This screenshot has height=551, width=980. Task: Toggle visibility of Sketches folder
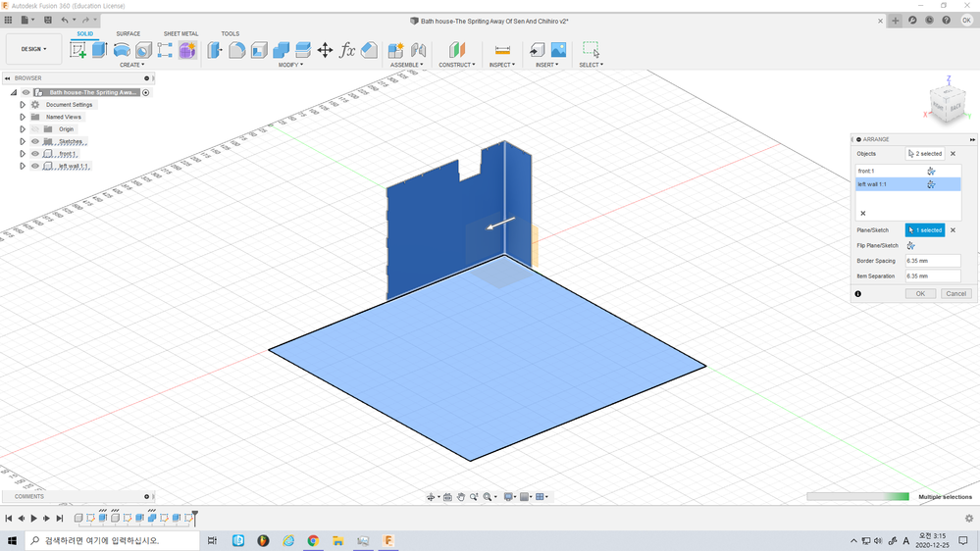(x=35, y=142)
